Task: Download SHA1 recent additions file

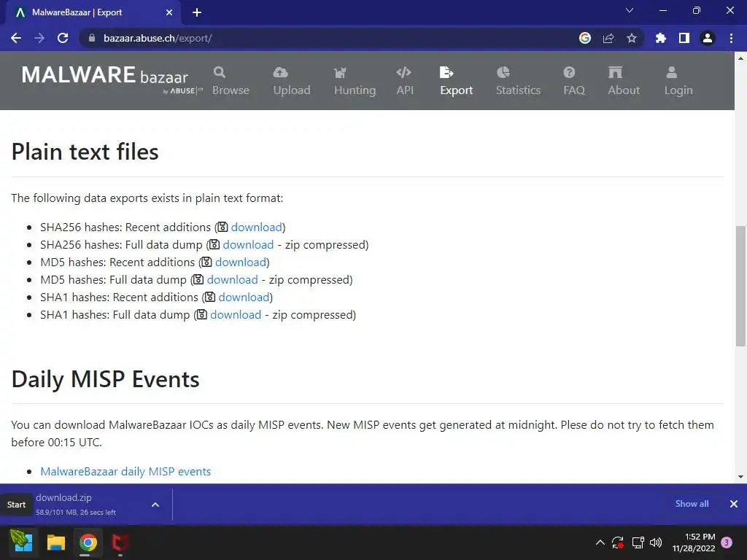Action: tap(244, 297)
